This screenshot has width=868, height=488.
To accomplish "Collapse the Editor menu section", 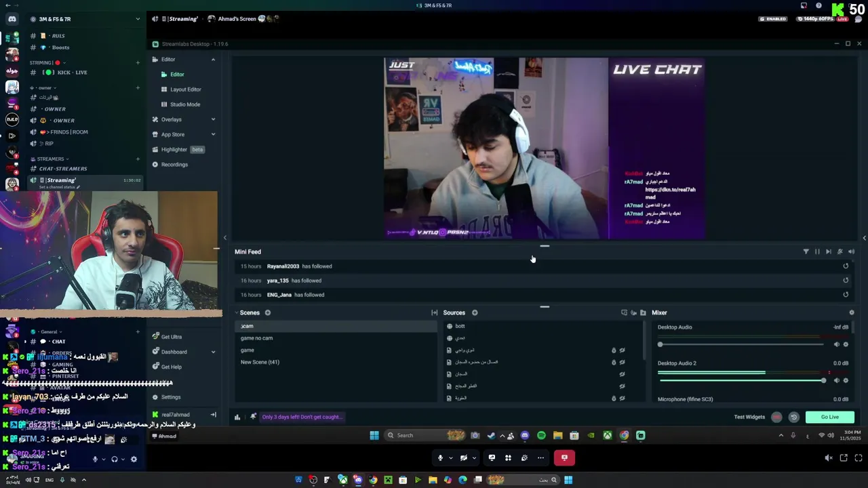I will [213, 60].
